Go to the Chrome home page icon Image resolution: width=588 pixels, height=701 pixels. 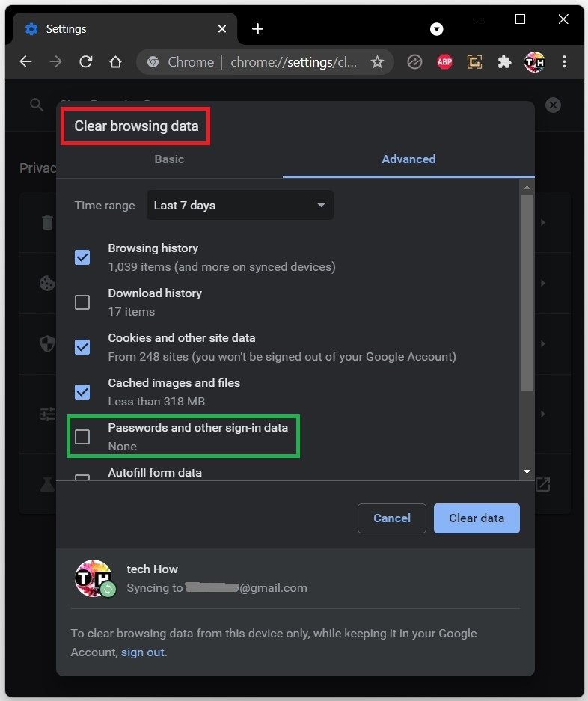(115, 62)
